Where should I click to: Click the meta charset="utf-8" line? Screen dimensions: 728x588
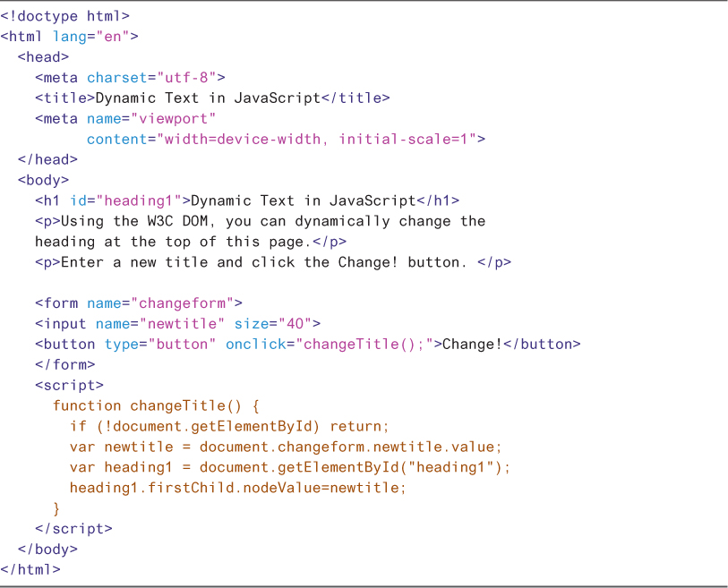tap(130, 78)
